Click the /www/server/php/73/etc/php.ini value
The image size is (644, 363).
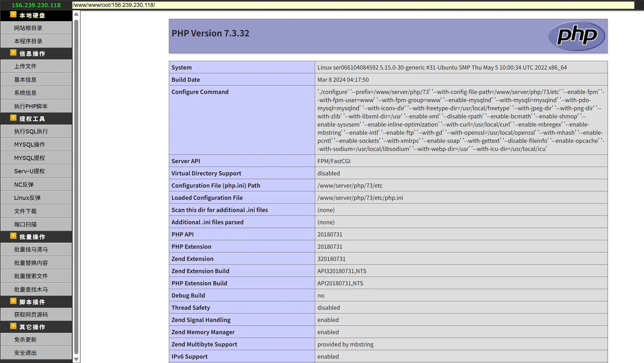[360, 198]
